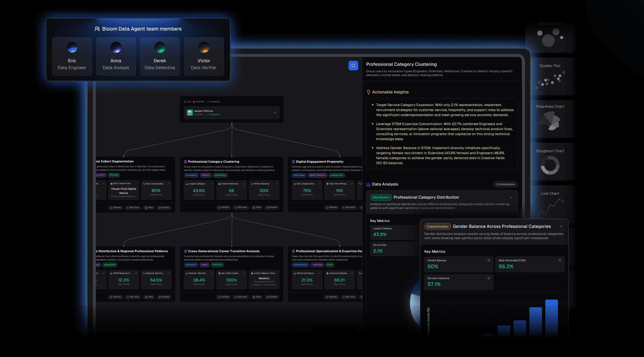Click the 'occupation' tag on Professional Category Clustering
Image resolution: width=644 pixels, height=357 pixels.
pos(191,175)
